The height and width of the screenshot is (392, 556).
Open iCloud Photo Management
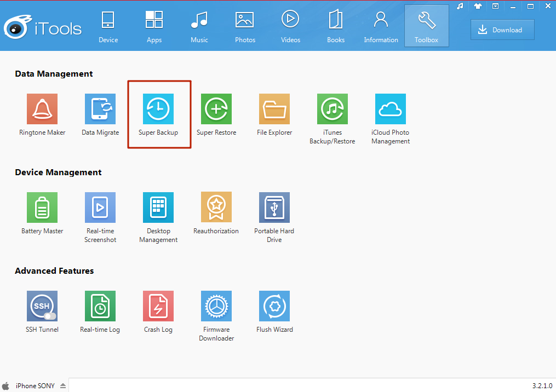[x=391, y=109]
